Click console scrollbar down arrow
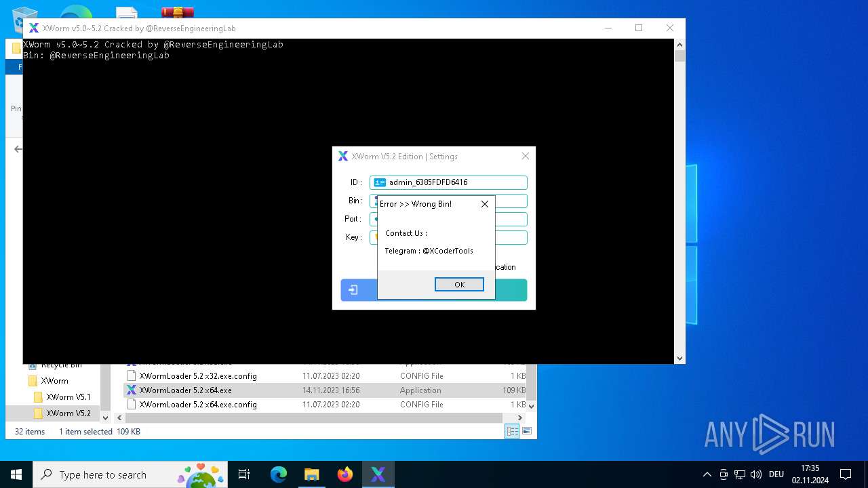The width and height of the screenshot is (868, 488). (679, 358)
